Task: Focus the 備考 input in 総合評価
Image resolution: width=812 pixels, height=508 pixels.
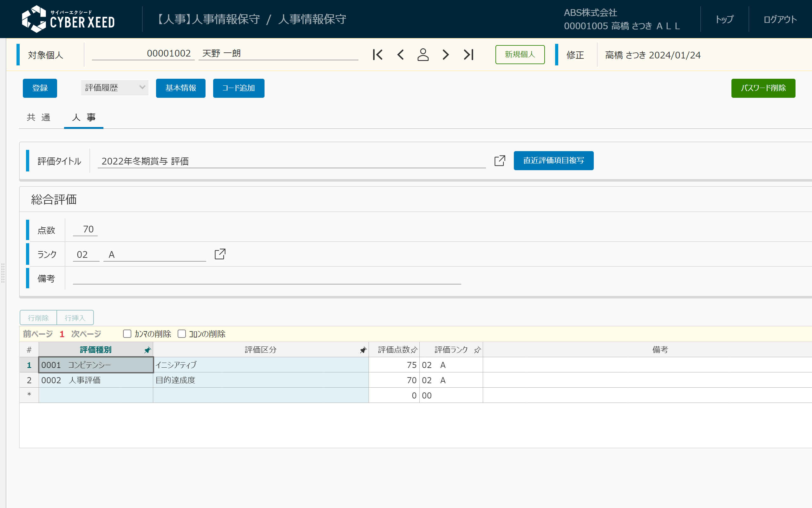Action: coord(267,278)
